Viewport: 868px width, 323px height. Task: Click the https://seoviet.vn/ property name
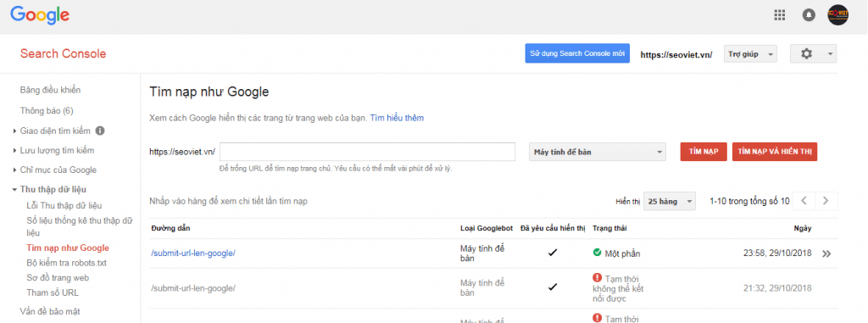[x=676, y=54]
